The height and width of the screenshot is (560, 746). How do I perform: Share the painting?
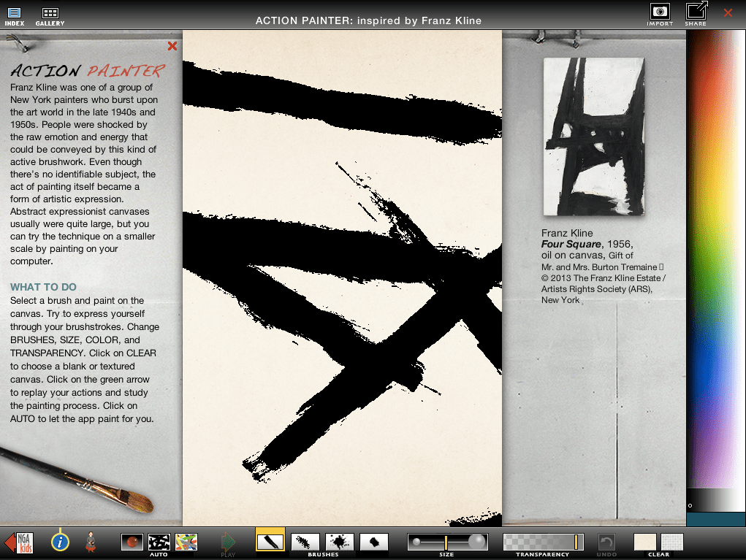[x=696, y=14]
